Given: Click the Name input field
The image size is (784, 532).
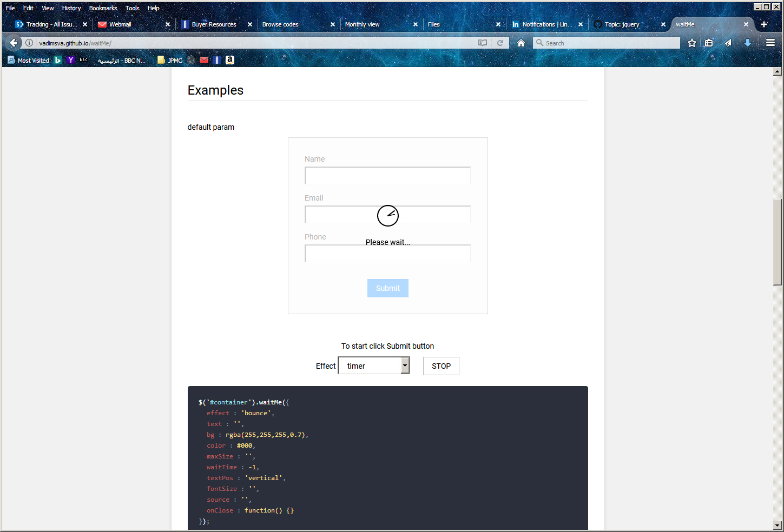Looking at the screenshot, I should (x=387, y=176).
